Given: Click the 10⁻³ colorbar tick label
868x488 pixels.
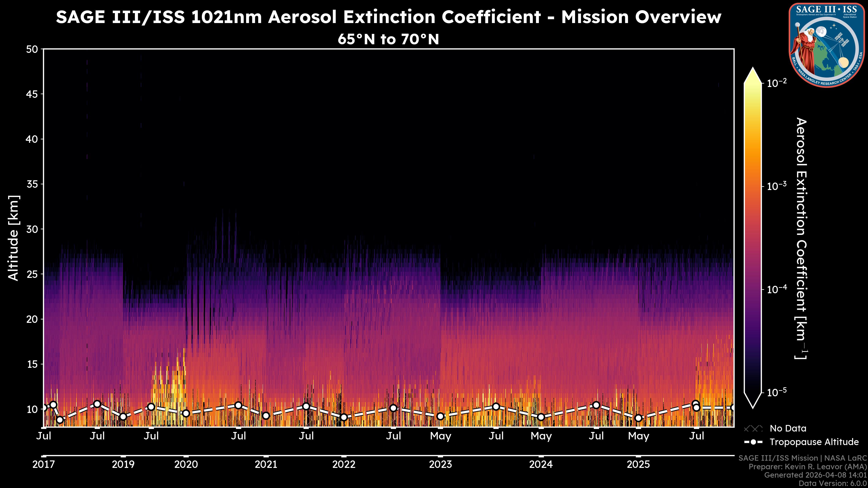Looking at the screenshot, I should coord(777,186).
